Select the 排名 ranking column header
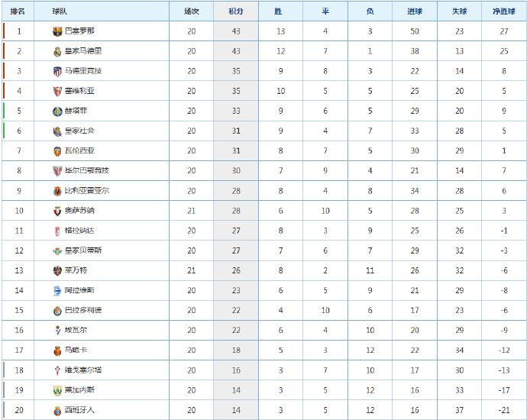Screen dimensions: 527x420 [18, 11]
